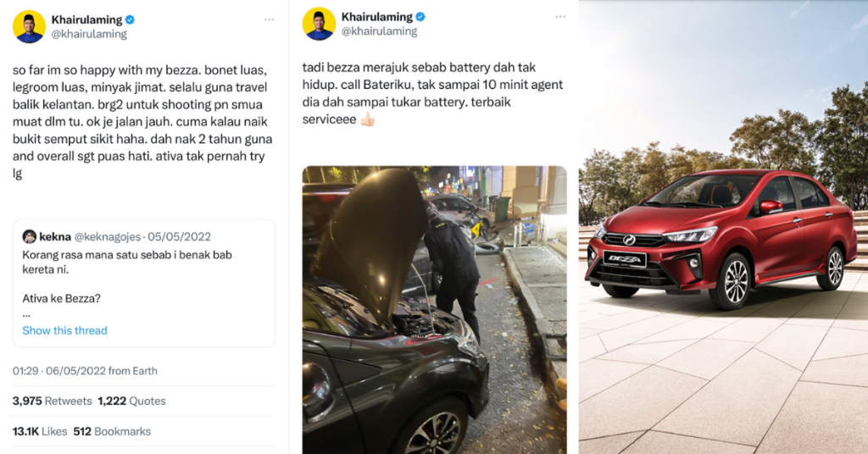Open 'Show this thread' link
Image resolution: width=868 pixels, height=454 pixels.
[x=64, y=330]
